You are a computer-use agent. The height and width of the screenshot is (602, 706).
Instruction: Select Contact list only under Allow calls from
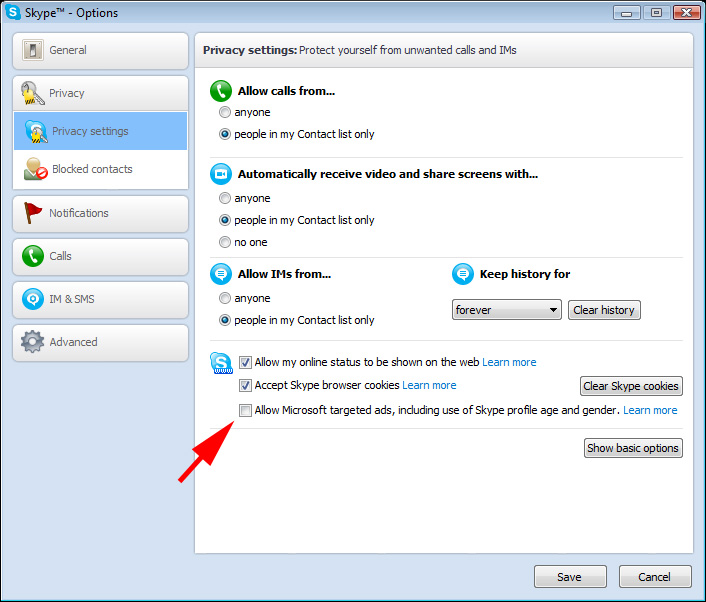(x=225, y=134)
